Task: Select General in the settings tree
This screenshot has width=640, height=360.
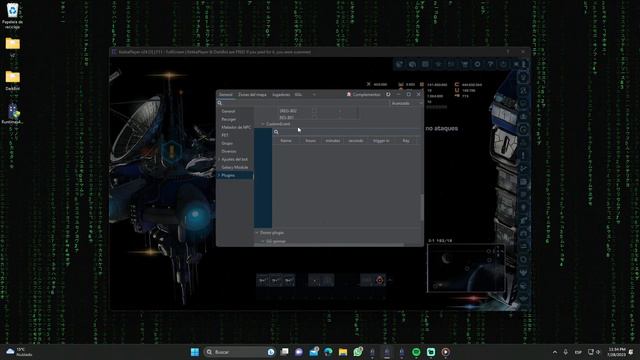Action: pyautogui.click(x=228, y=111)
